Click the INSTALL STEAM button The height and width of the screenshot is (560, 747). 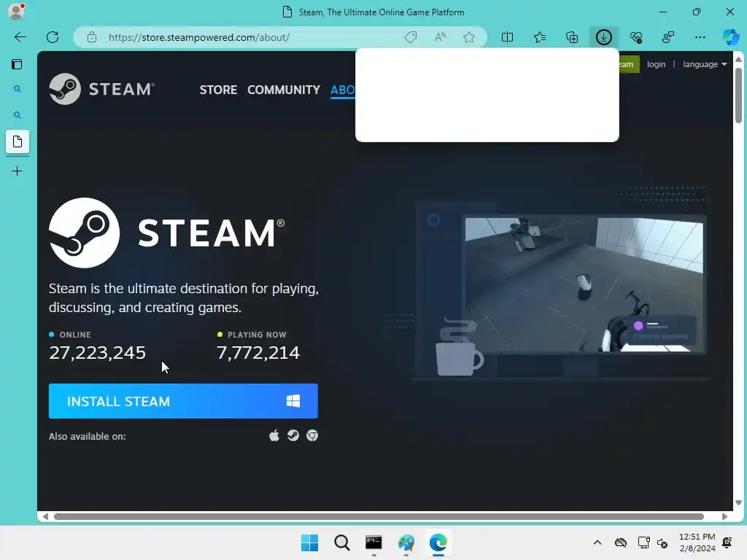tap(183, 401)
